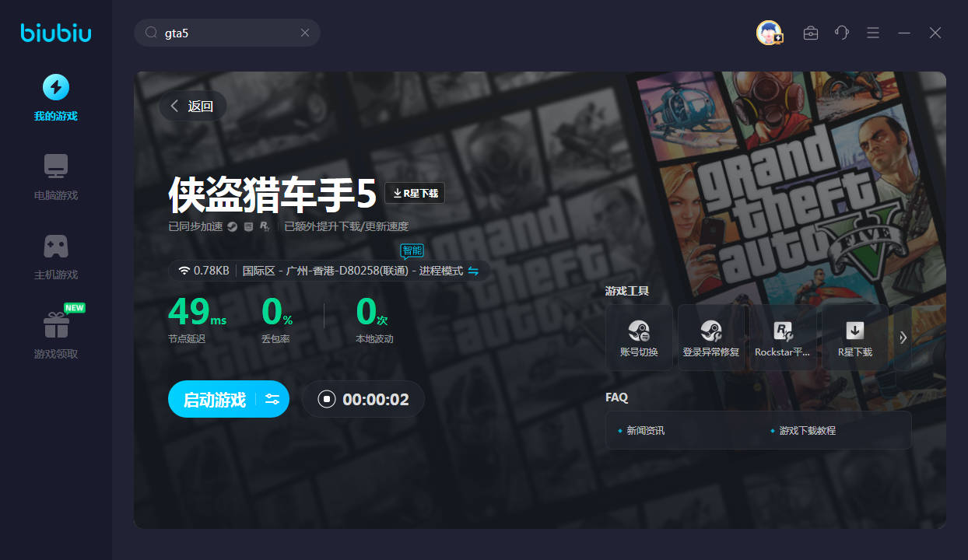Image resolution: width=968 pixels, height=560 pixels.
Task: Open 主机游戏 controller section
Action: (55, 257)
